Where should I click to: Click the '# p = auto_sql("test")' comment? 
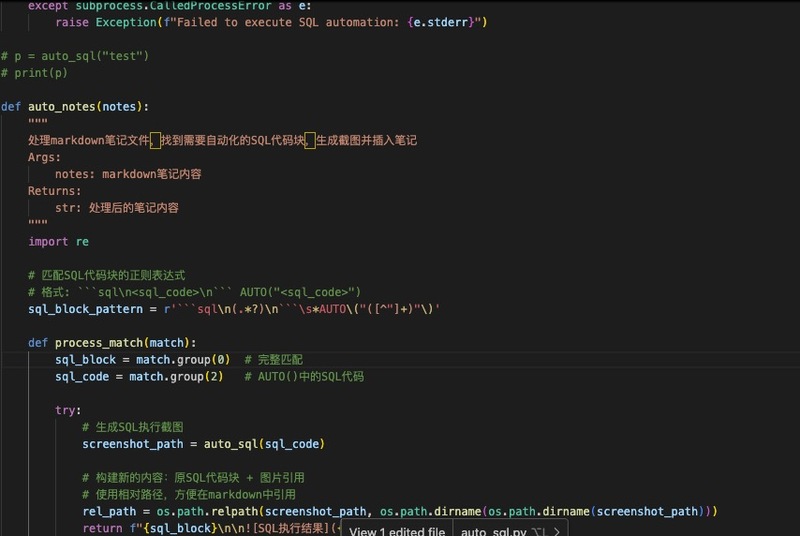click(x=75, y=56)
